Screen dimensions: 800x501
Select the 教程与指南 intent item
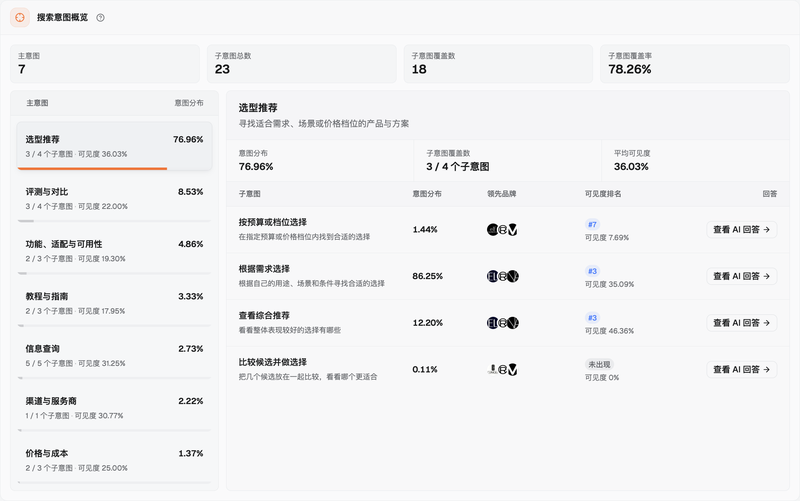(114, 304)
